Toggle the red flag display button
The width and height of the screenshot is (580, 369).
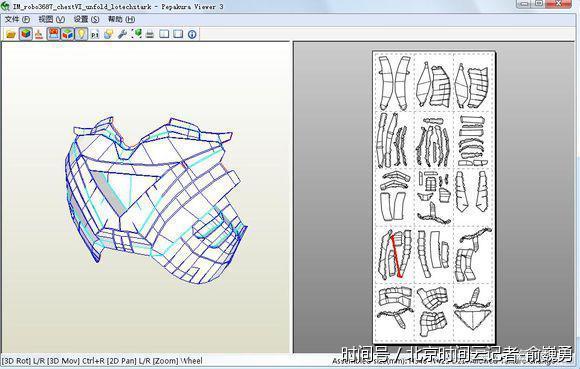[x=54, y=34]
